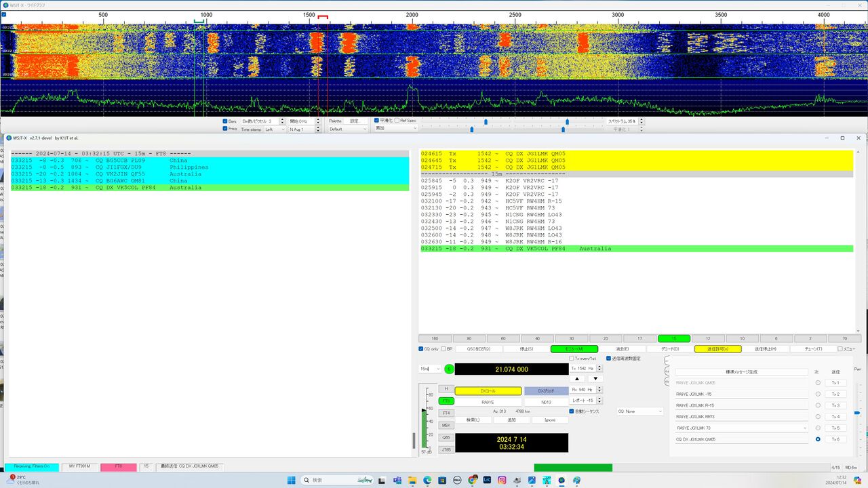Viewport: 868px width, 488px height.
Task: Open the Task View taskbar icon
Action: [383, 480]
